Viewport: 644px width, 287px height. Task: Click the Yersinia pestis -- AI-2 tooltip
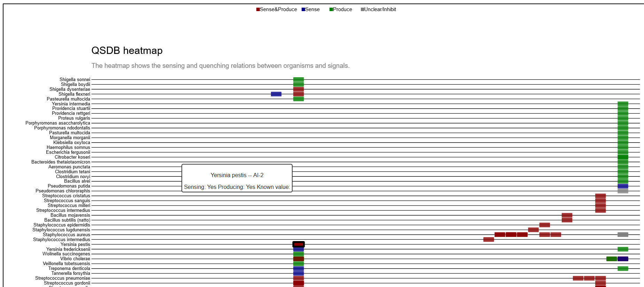click(237, 178)
